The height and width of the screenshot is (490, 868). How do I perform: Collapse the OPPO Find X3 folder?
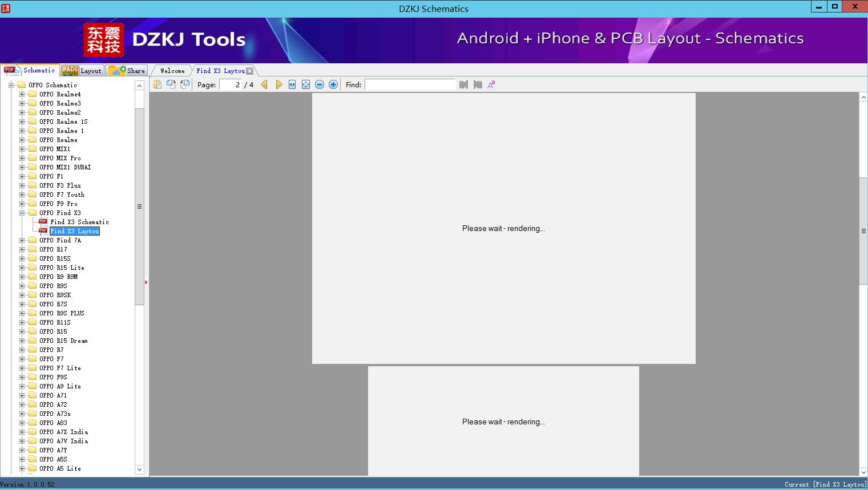click(22, 213)
